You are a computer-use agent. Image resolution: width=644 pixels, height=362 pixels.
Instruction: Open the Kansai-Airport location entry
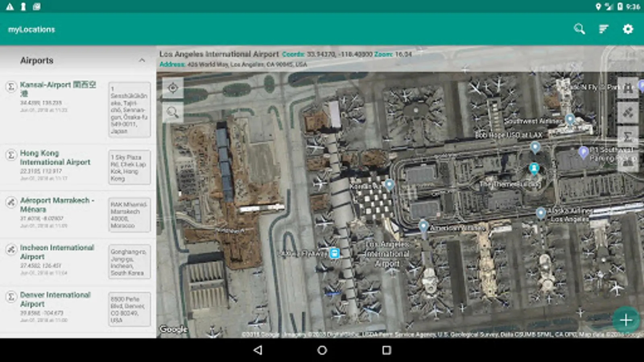click(78, 109)
